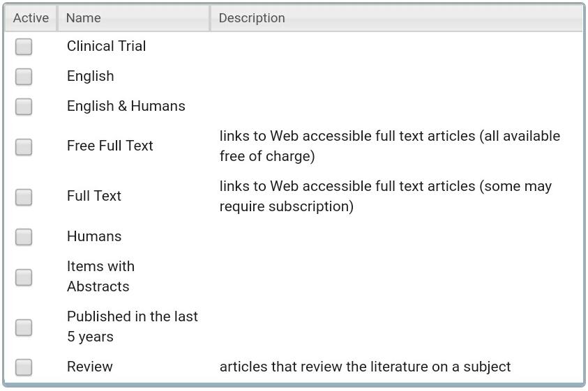Enable the Clinical Trial filter checkbox

pyautogui.click(x=24, y=47)
